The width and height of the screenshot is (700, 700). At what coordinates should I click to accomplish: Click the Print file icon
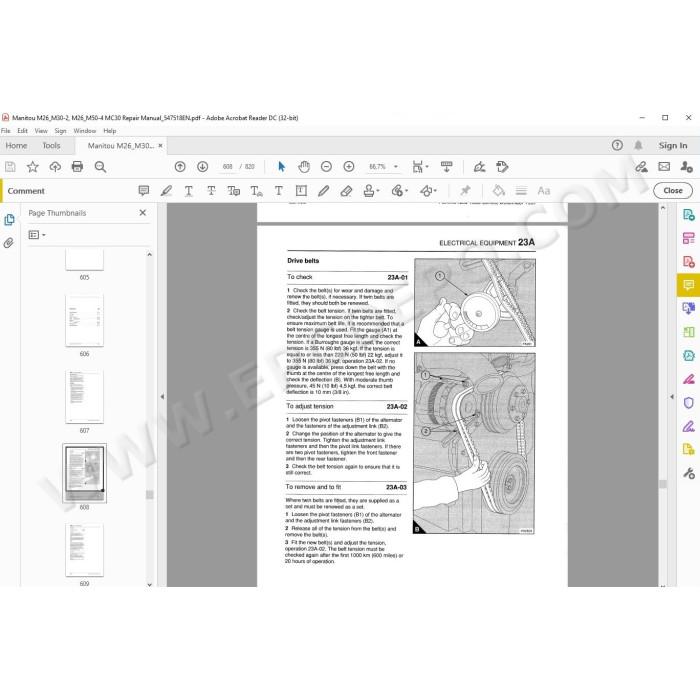[x=77, y=167]
